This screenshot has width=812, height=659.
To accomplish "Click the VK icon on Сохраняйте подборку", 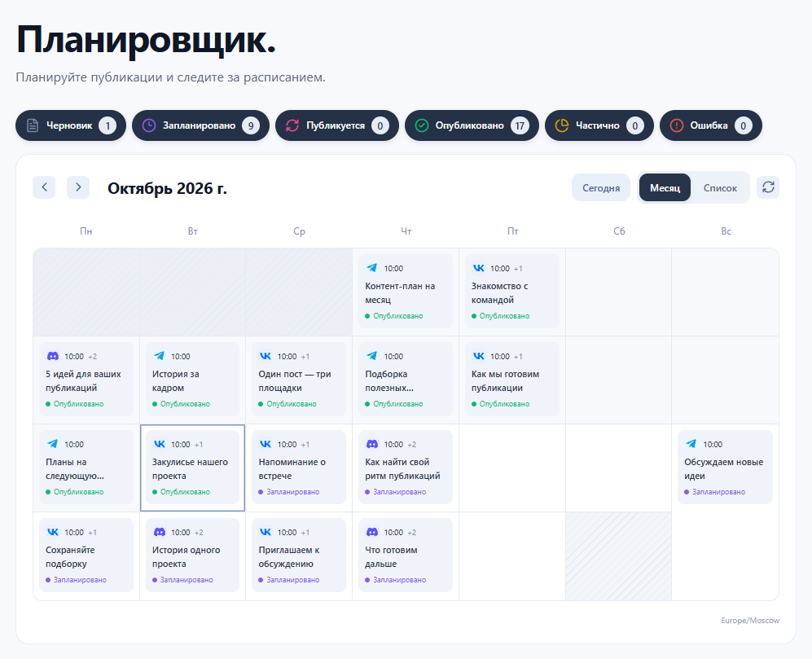I will 53,532.
